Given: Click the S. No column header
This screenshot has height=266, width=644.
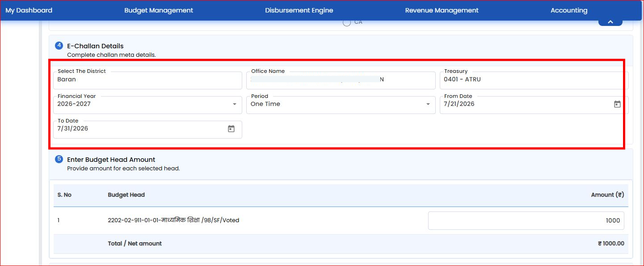Looking at the screenshot, I should click(x=64, y=195).
